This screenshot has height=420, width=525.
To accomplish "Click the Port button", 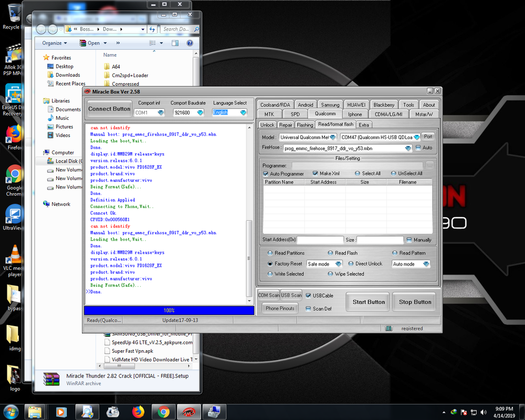I will 428,136.
